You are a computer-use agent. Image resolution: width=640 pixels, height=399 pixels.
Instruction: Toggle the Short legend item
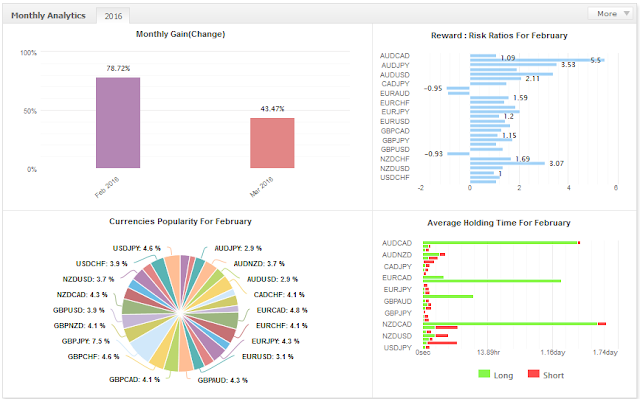[x=546, y=375]
